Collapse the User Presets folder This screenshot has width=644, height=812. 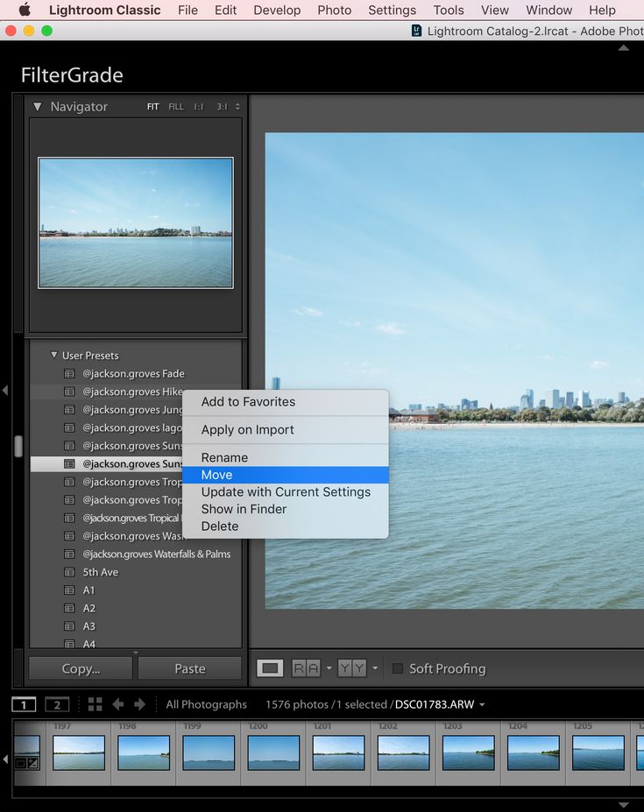tap(53, 356)
